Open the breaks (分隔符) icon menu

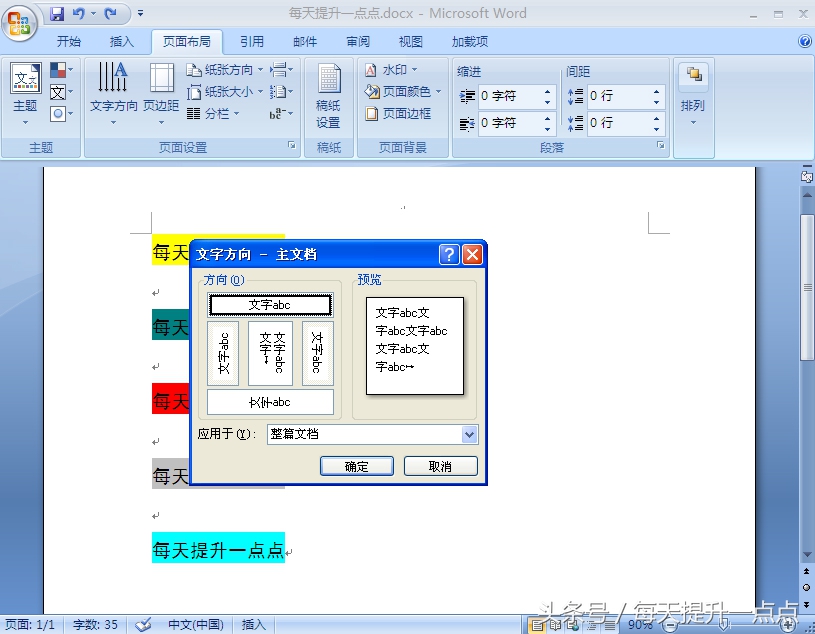click(281, 70)
